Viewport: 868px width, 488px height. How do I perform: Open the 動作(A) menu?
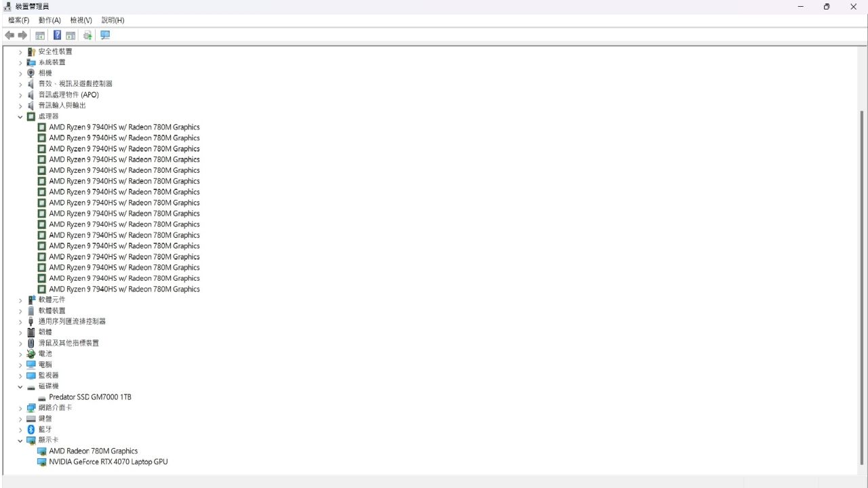coord(50,20)
